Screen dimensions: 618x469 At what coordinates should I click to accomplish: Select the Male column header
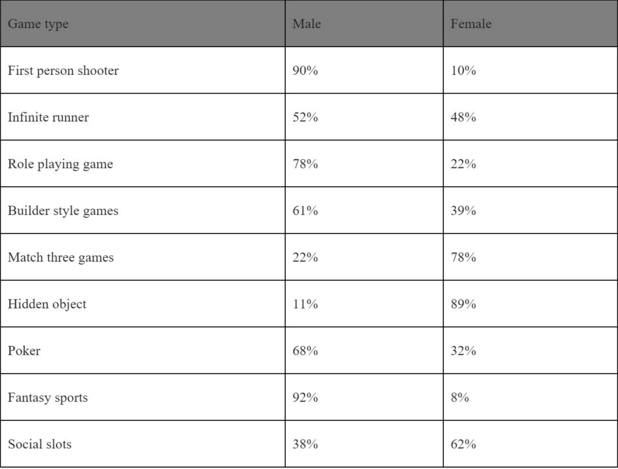click(x=306, y=24)
